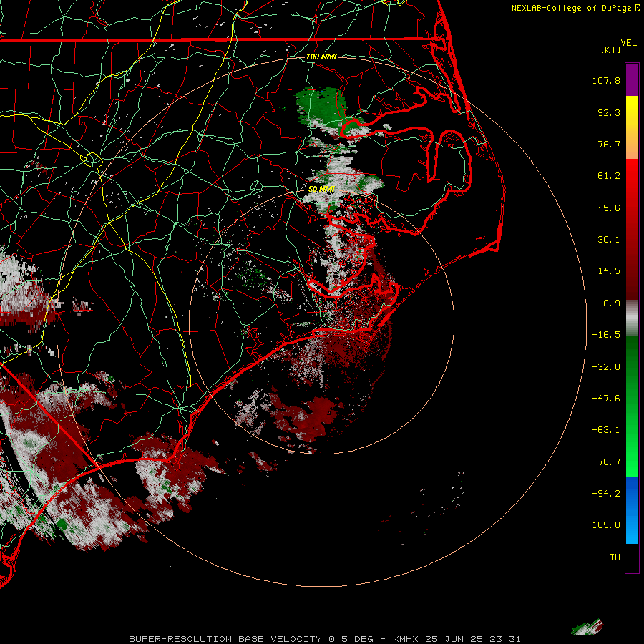This screenshot has width=644, height=644.
Task: Select the -0.9 scale value
Action: point(609,303)
